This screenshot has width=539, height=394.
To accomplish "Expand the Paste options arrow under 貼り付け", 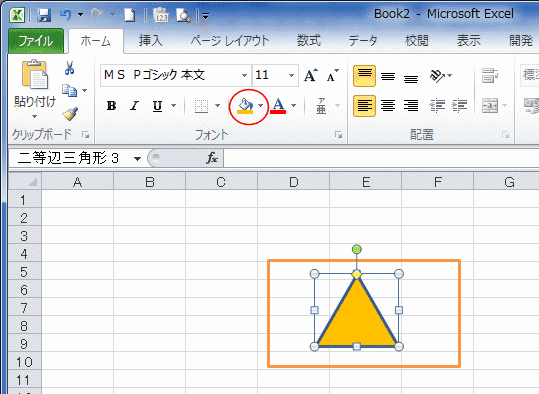I will [x=34, y=116].
